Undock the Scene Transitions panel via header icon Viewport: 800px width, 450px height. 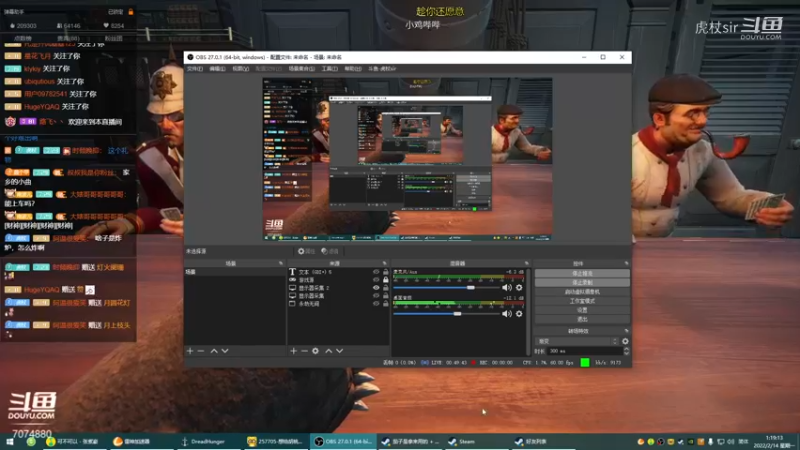(x=627, y=331)
